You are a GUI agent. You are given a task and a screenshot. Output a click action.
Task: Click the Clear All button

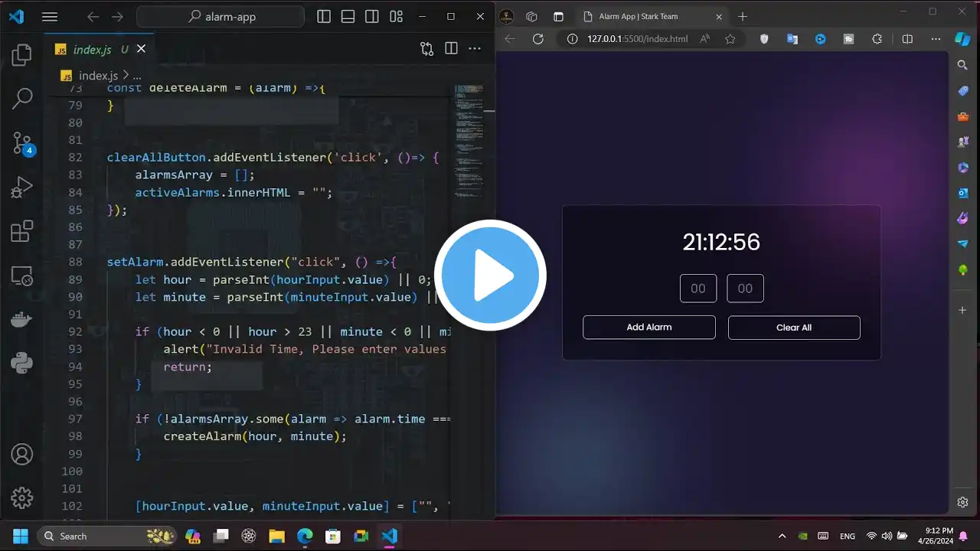click(x=794, y=328)
